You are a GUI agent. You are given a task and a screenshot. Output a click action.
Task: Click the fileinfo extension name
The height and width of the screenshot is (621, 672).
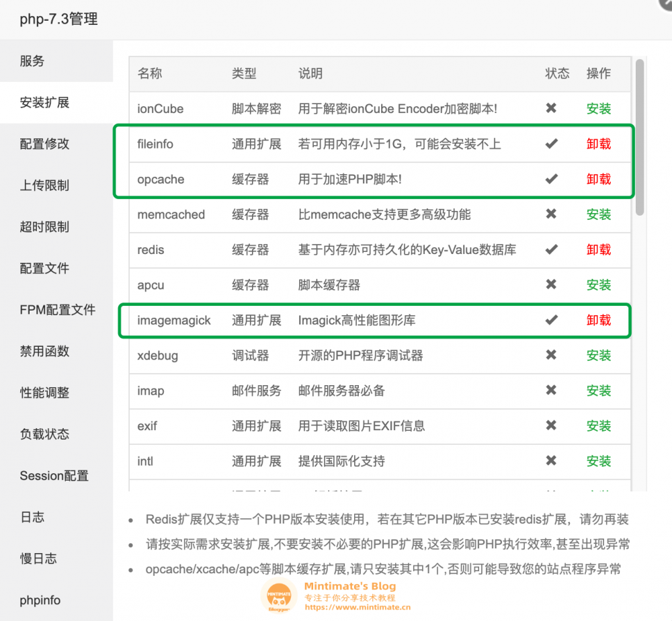pyautogui.click(x=155, y=144)
